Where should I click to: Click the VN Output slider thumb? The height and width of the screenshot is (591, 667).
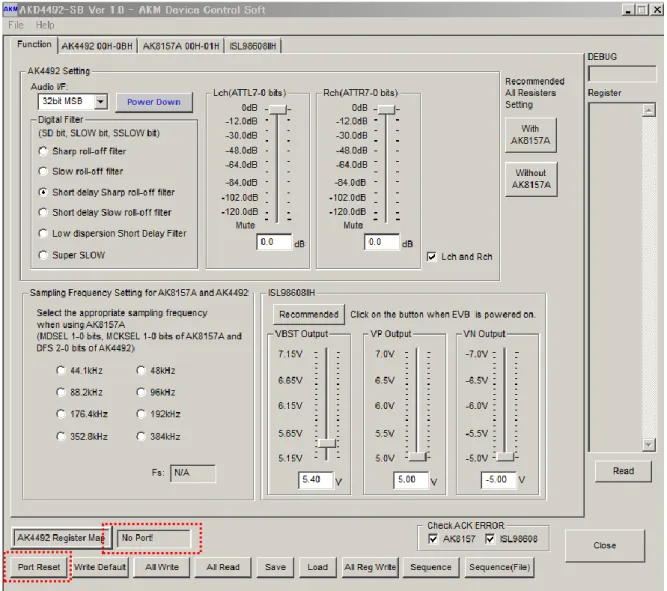[x=505, y=457]
